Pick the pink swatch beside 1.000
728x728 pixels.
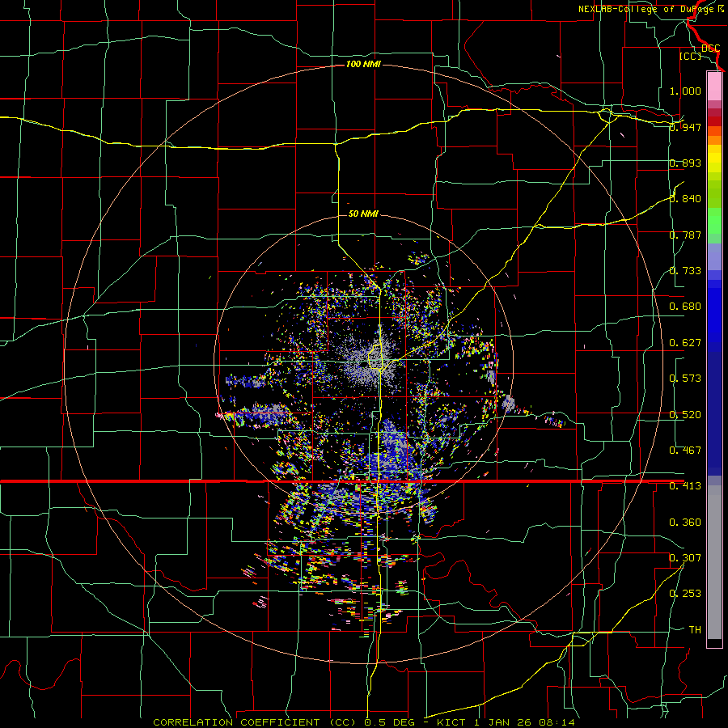(714, 87)
